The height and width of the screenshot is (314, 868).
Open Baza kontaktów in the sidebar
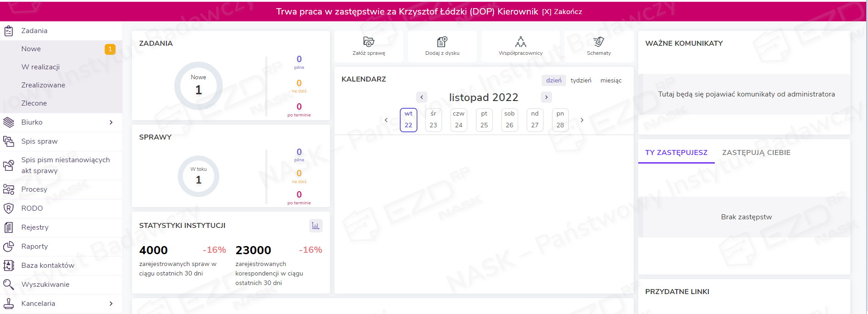point(48,266)
